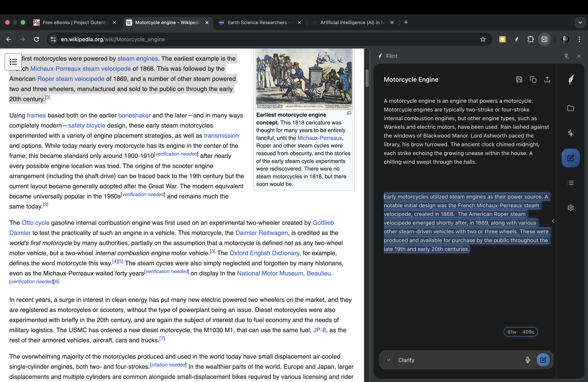This screenshot has height=382, width=588.
Task: Click the share/export upload icon
Action: pos(547,79)
